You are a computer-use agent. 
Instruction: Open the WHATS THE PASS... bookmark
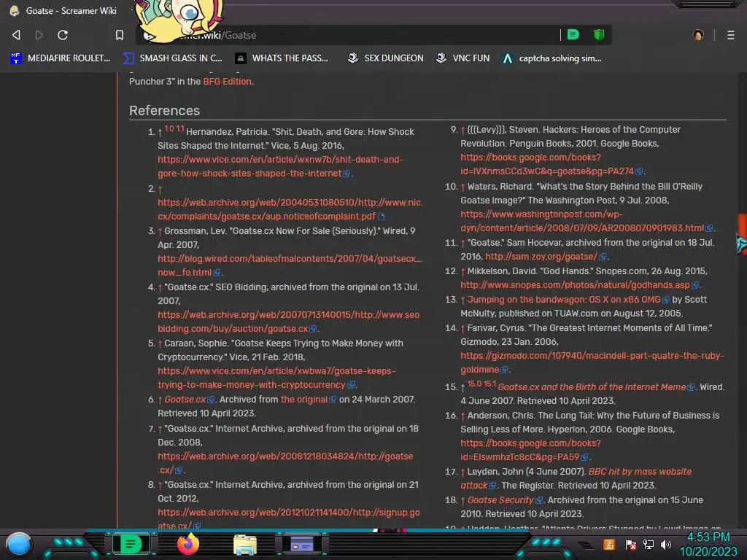click(282, 58)
